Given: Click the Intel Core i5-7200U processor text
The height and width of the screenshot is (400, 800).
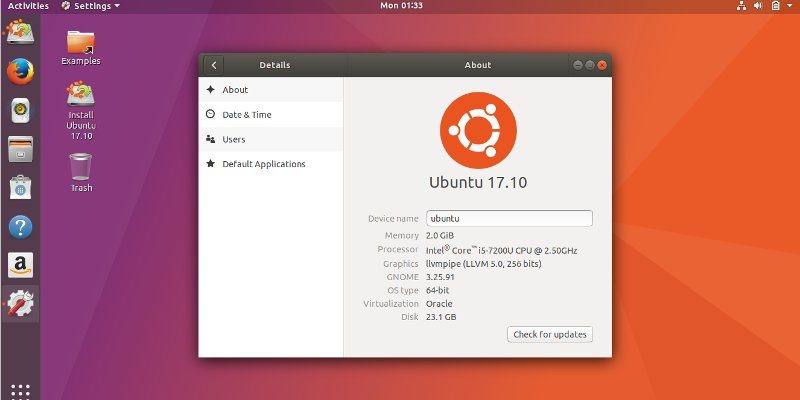Looking at the screenshot, I should coord(502,250).
